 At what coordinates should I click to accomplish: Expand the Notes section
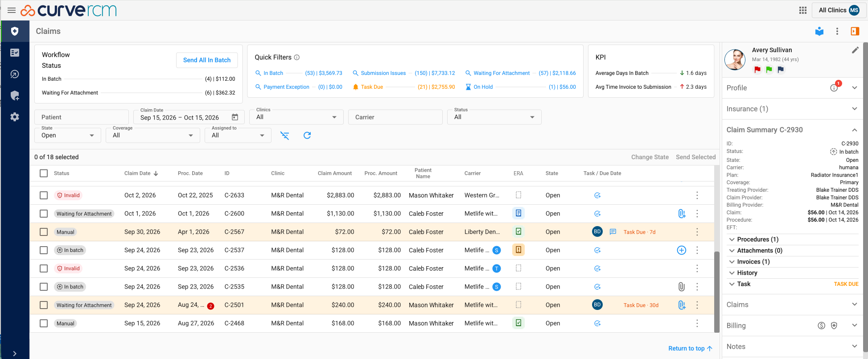[792, 347]
